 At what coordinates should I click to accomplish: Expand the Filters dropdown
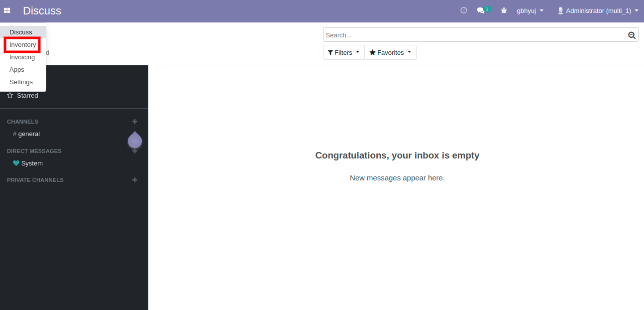point(343,52)
